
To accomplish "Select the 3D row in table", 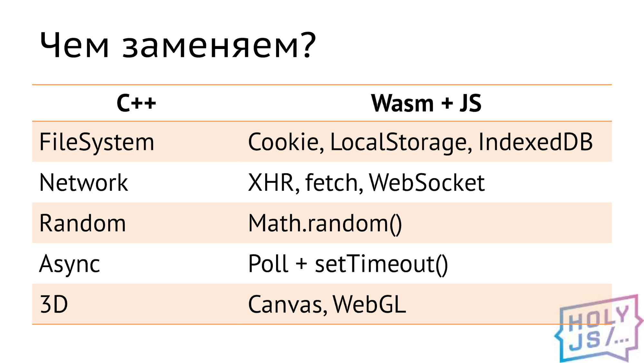I will click(x=322, y=304).
